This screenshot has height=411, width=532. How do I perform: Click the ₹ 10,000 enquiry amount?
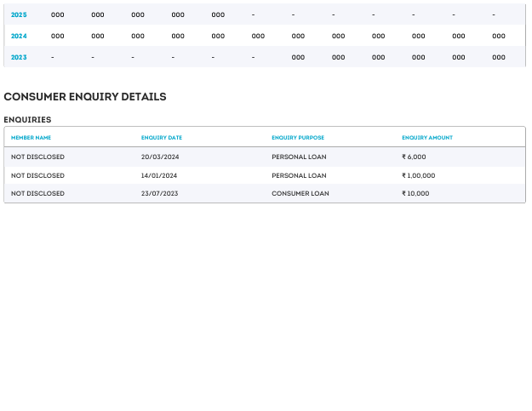[x=415, y=193]
